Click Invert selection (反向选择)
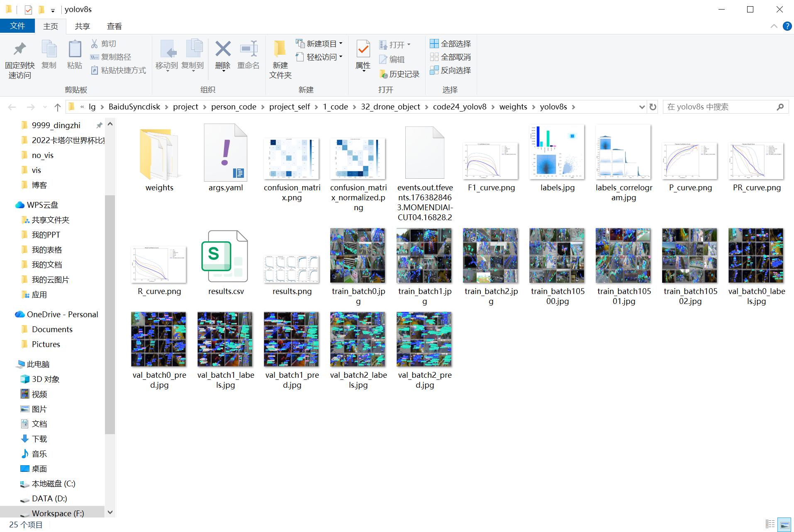This screenshot has height=532, width=794. pyautogui.click(x=451, y=70)
